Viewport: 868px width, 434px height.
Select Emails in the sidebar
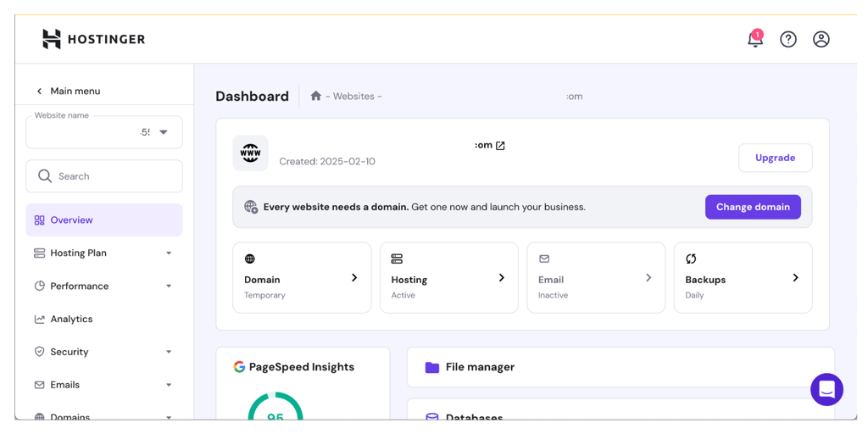(104, 385)
